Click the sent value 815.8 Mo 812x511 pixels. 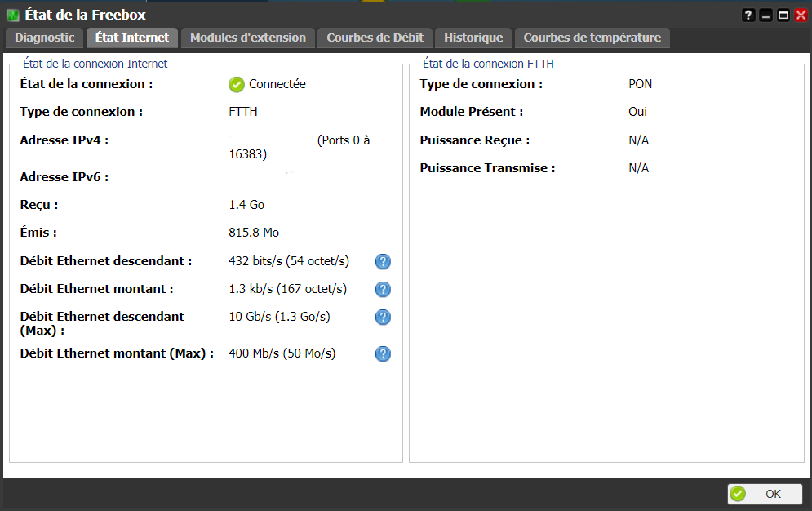click(x=254, y=233)
